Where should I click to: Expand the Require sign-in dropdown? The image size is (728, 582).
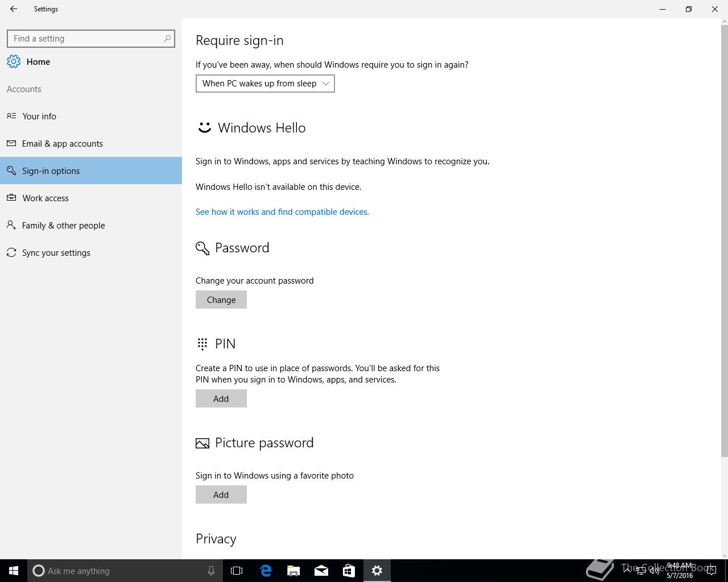265,84
